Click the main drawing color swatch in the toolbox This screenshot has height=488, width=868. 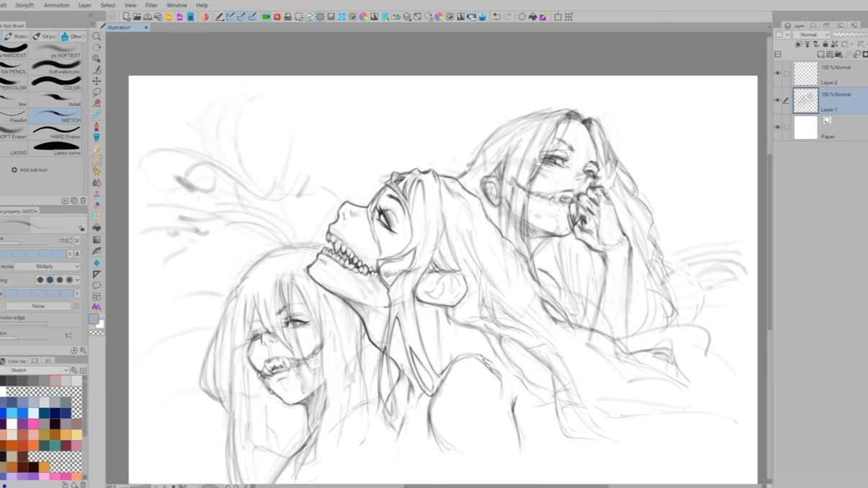coord(94,319)
